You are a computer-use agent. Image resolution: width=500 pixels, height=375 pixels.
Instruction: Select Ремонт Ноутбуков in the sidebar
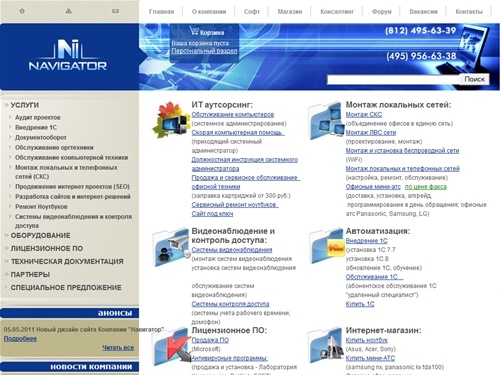(x=41, y=206)
